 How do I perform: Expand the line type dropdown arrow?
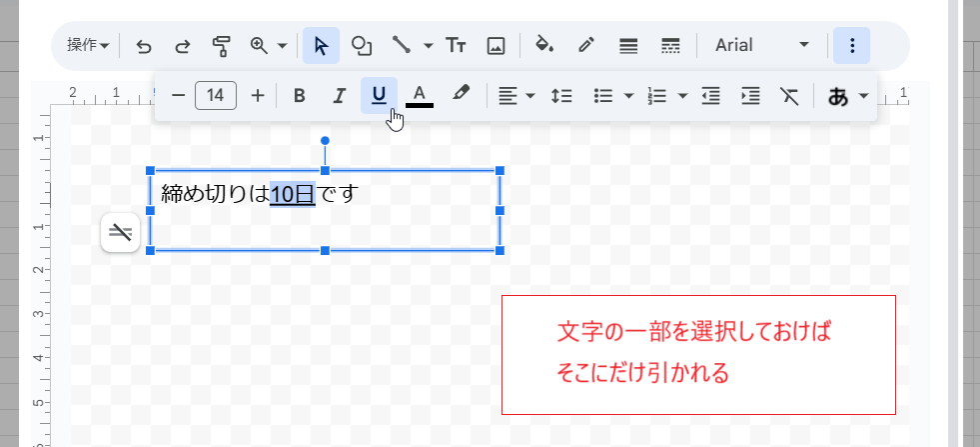[x=429, y=45]
